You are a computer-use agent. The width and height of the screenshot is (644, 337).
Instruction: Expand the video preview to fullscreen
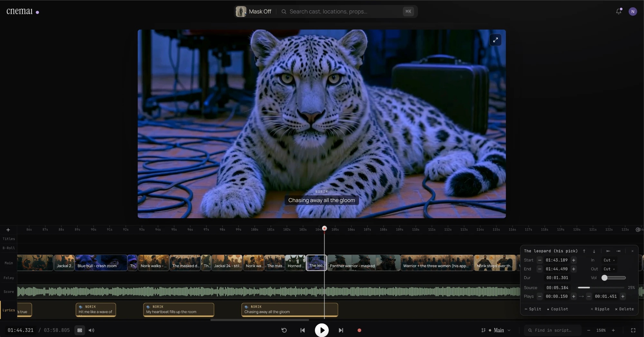[495, 40]
